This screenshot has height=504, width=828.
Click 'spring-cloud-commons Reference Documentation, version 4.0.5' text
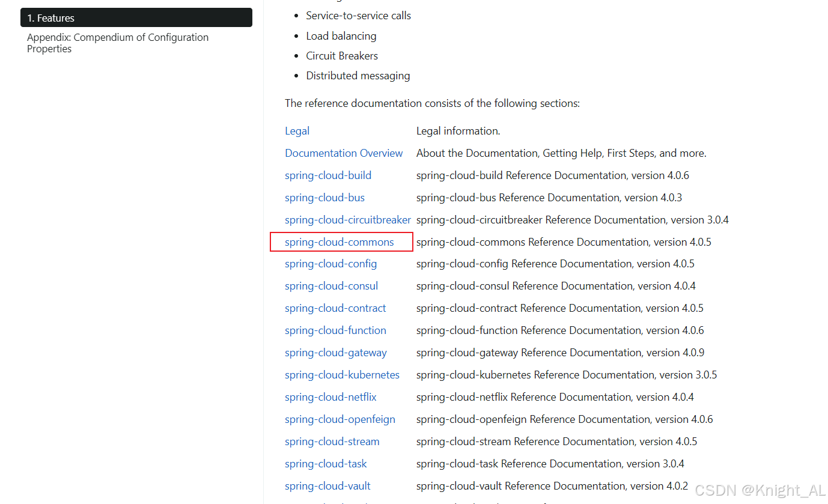(x=564, y=242)
